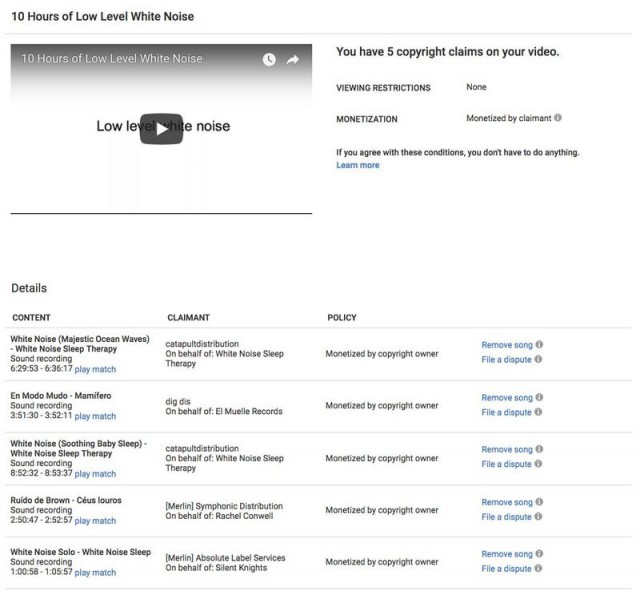Select White Noise (Soothing Baby Sleep) title
Screen dimensions: 640x599
(79, 448)
